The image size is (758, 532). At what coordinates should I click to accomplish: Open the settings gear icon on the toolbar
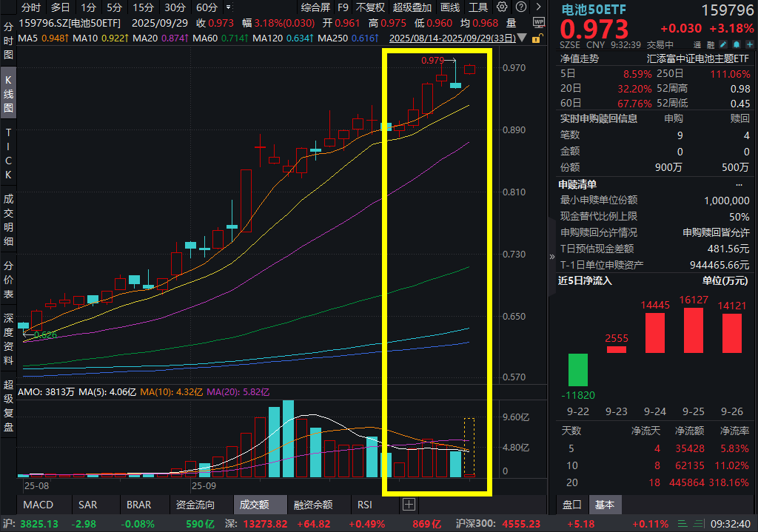point(502,7)
